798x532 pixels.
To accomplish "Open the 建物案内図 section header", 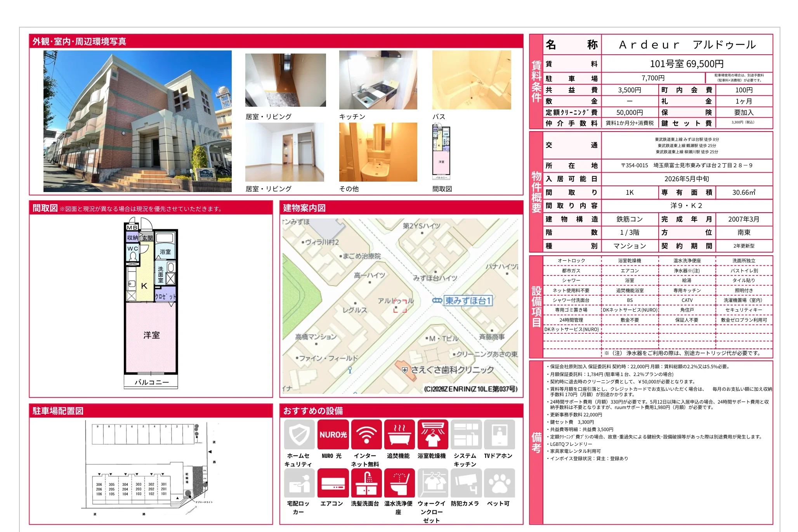I will 304,208.
